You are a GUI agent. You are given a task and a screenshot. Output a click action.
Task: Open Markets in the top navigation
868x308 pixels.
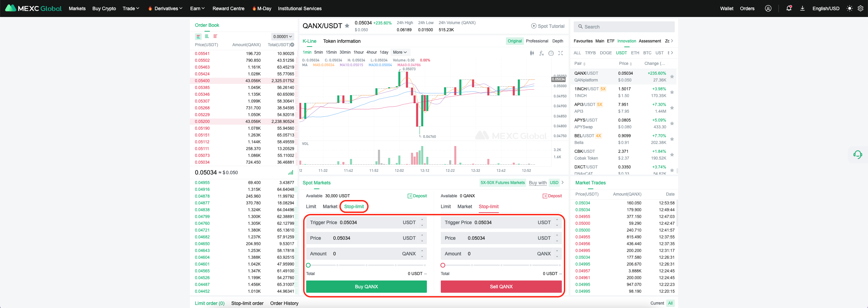77,8
